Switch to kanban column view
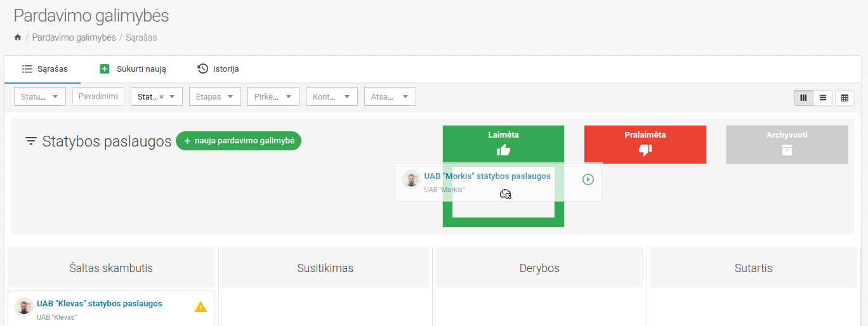Screen dimensions: 868x326 pos(803,98)
